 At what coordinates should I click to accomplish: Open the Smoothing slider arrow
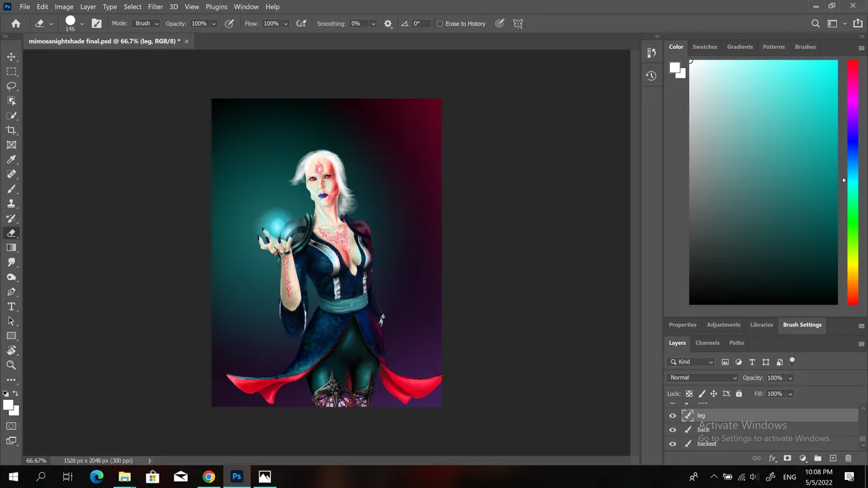373,24
